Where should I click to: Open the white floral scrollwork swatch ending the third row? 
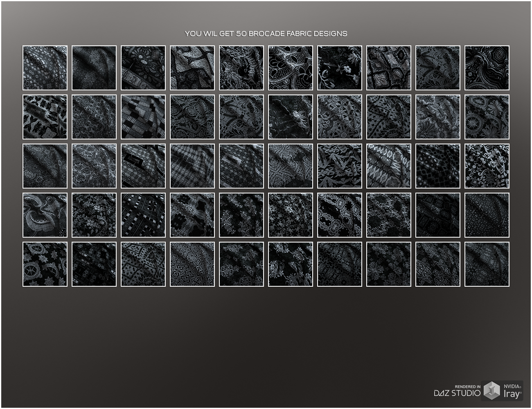(487, 166)
